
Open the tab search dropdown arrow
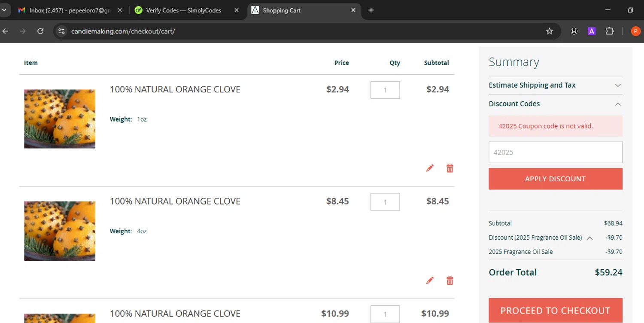click(x=4, y=10)
